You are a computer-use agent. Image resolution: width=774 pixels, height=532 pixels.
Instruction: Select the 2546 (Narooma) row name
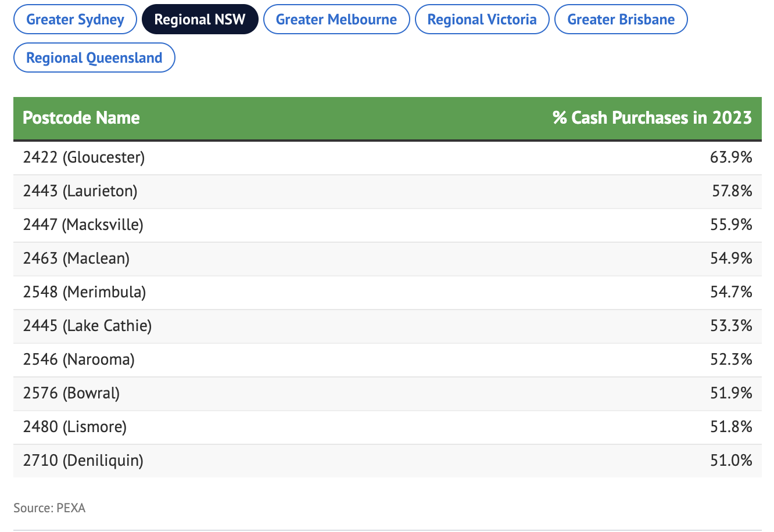tap(78, 360)
